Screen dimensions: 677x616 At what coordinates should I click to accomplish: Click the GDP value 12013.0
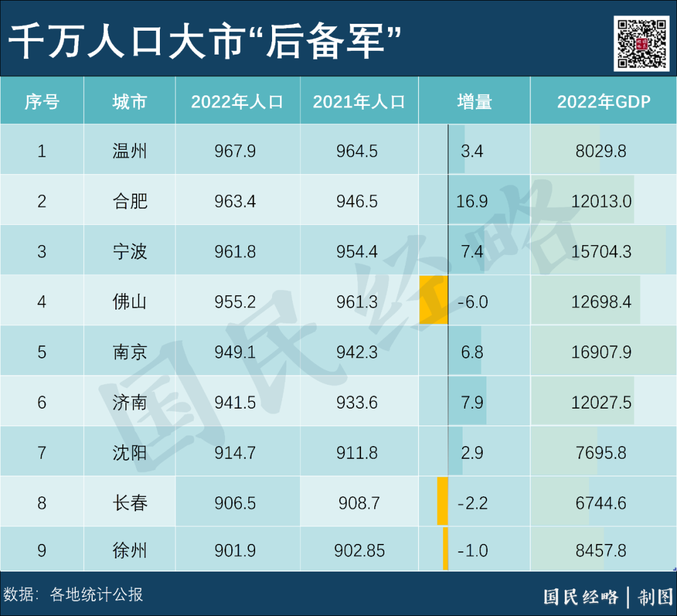(x=601, y=201)
